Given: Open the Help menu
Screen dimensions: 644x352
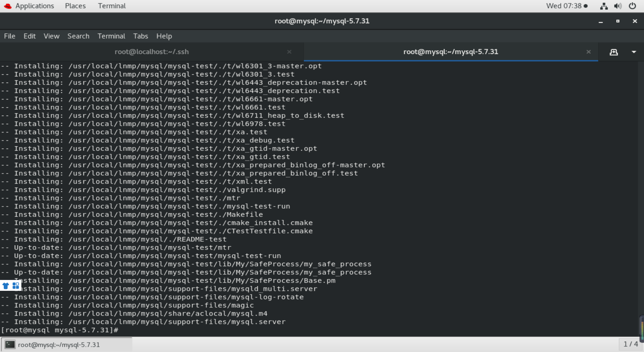Looking at the screenshot, I should click(x=164, y=36).
